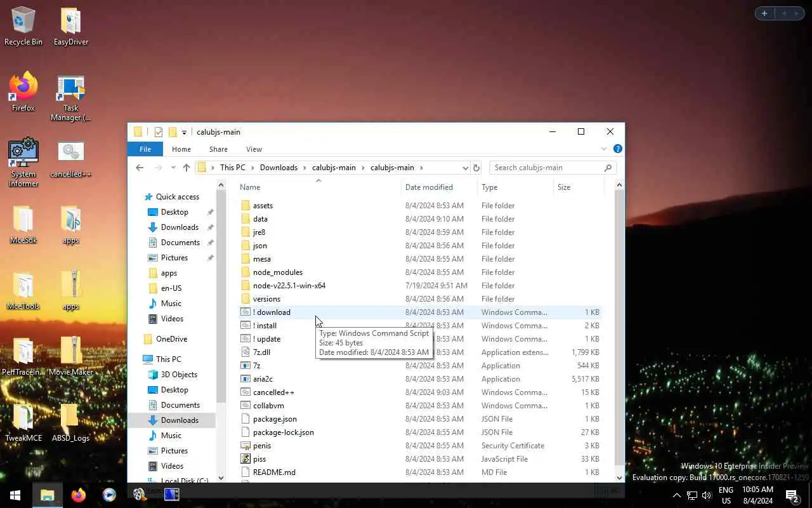Viewport: 812px width, 508px height.
Task: Open the network status tray icon
Action: coord(692,495)
